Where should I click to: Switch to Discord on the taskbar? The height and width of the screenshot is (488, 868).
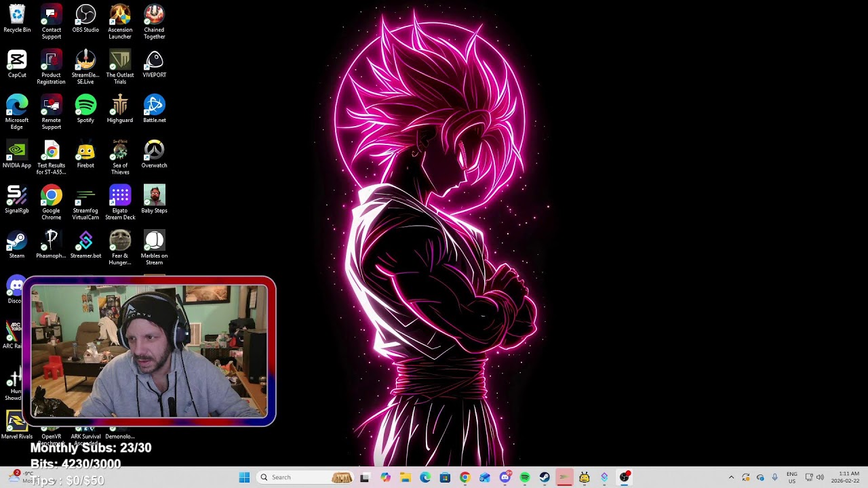(x=505, y=477)
